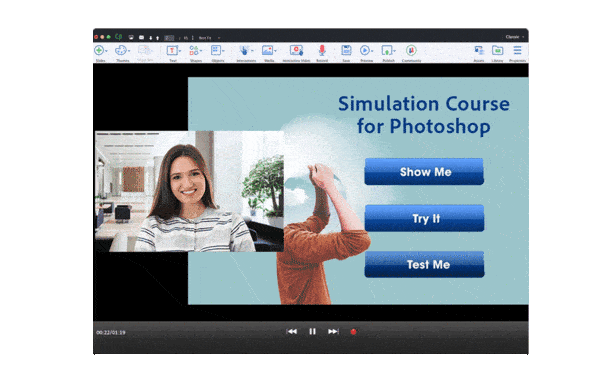Rewind the video playback
600x380 pixels.
point(292,331)
